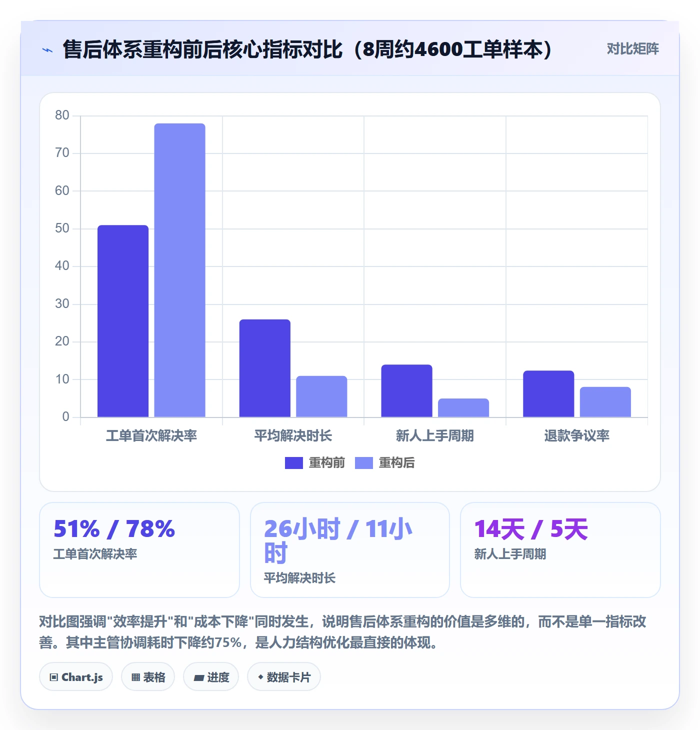Viewport: 700px width, 730px height.
Task: Toggle the 重构前 legend color swatch
Action: pyautogui.click(x=294, y=463)
